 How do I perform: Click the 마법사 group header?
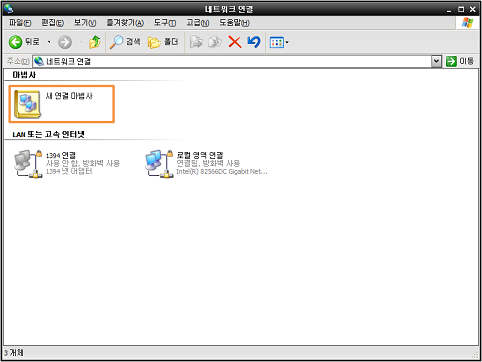pyautogui.click(x=24, y=75)
